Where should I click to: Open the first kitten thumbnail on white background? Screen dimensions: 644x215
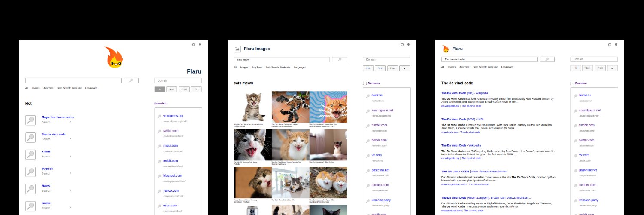252,107
